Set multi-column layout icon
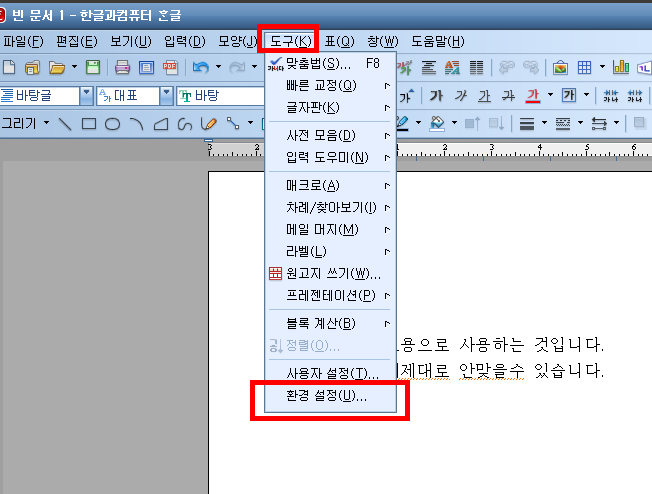652x494 pixels. click(x=477, y=67)
